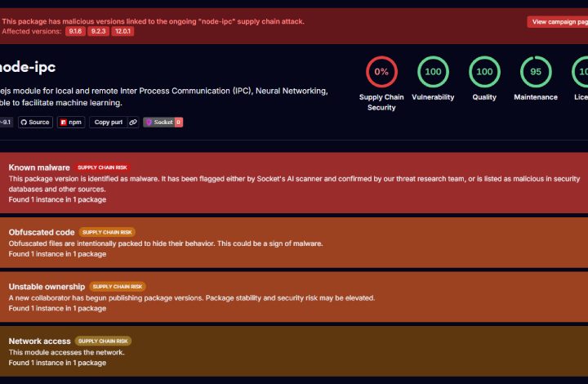Open affected version 9.2.3 tag
The image size is (588, 384).
tap(98, 31)
